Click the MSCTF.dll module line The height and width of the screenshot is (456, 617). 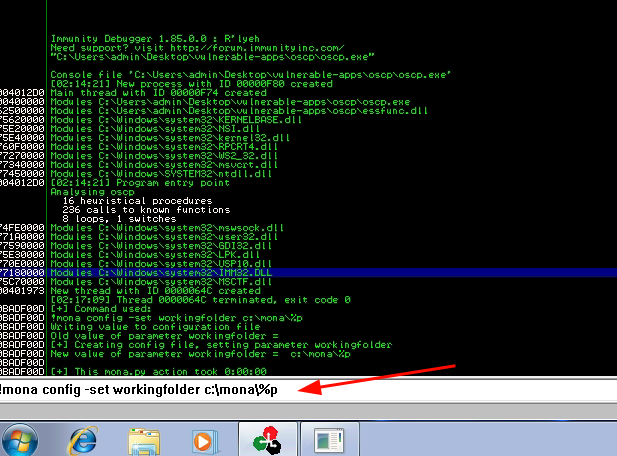(x=161, y=282)
